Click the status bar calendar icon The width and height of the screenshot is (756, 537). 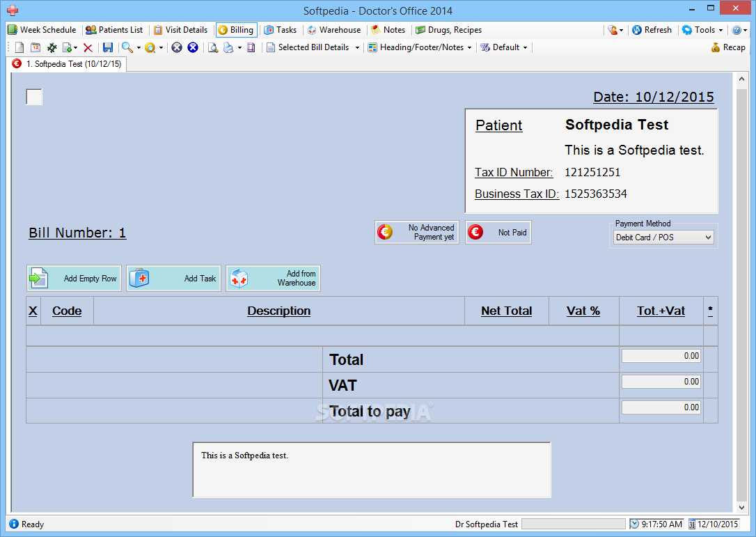pyautogui.click(x=692, y=524)
